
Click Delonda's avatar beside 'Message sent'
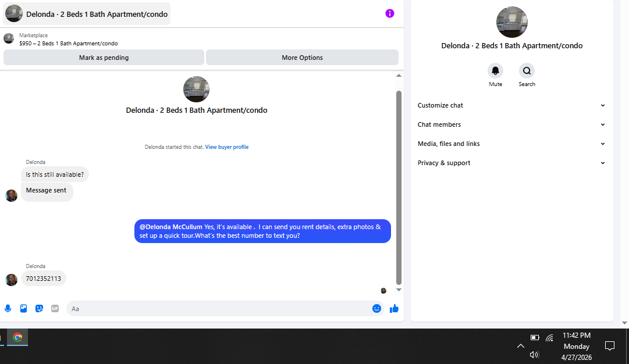(x=11, y=195)
